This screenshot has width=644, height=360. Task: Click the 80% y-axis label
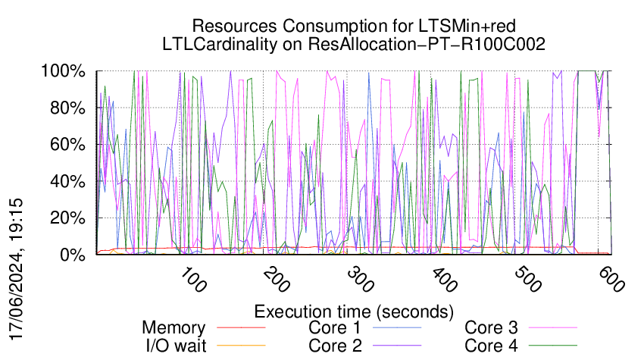tap(67, 108)
